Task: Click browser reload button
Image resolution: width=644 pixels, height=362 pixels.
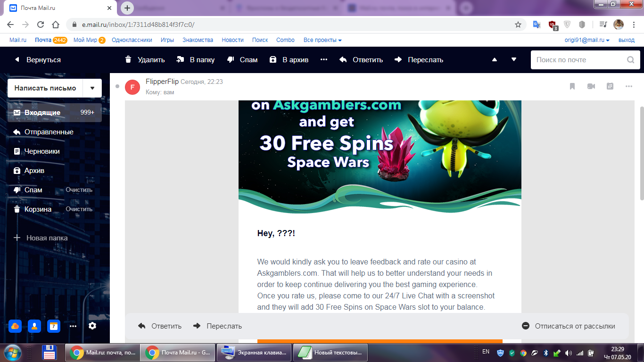Action: pyautogui.click(x=41, y=25)
